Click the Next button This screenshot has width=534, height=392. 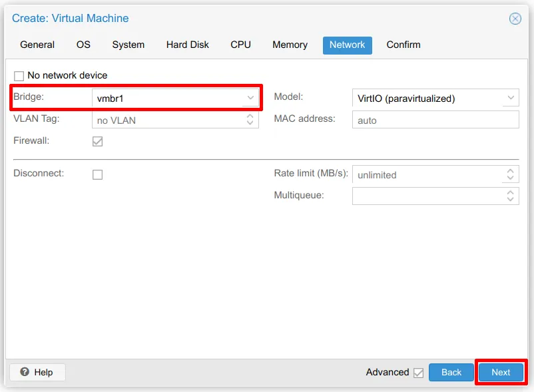[501, 372]
